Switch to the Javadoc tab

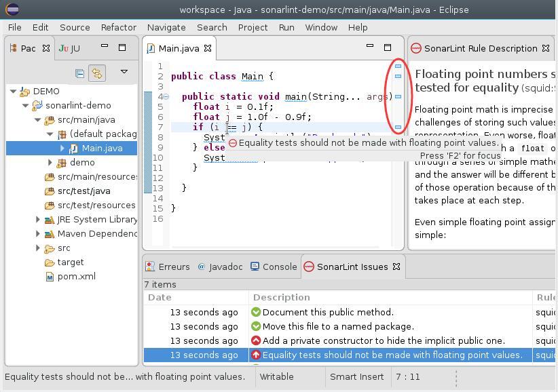click(x=220, y=267)
